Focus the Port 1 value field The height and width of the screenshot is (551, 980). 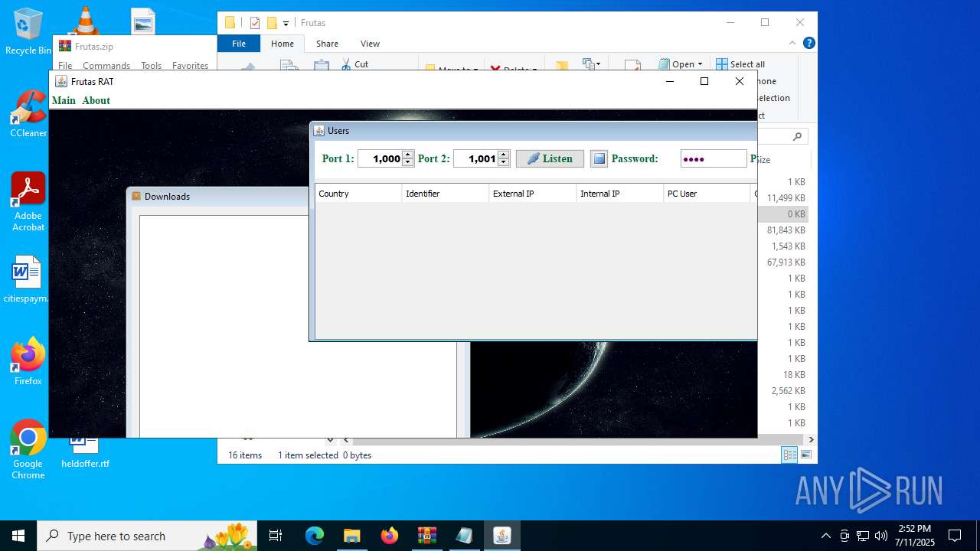click(x=381, y=158)
